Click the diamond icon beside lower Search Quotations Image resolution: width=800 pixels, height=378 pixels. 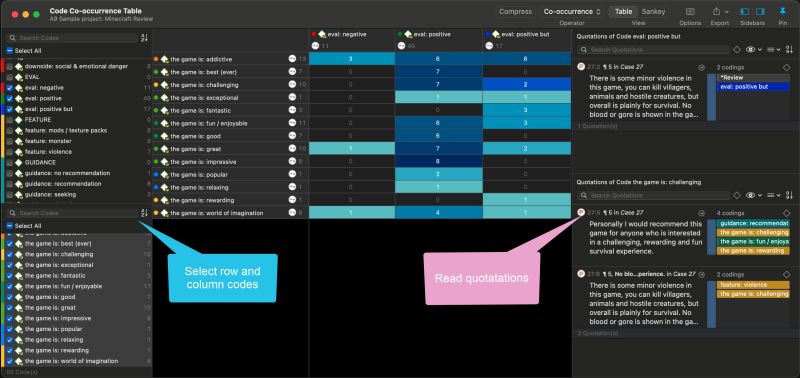[x=737, y=195]
